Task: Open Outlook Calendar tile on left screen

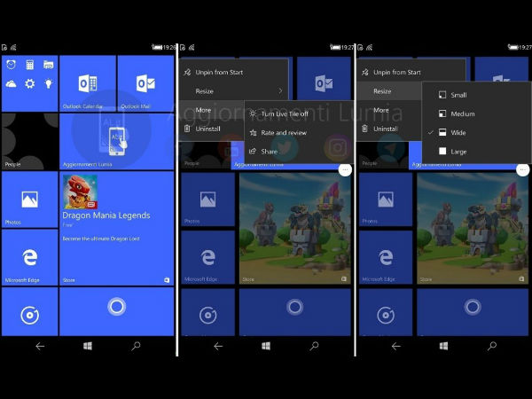Action: click(x=88, y=83)
